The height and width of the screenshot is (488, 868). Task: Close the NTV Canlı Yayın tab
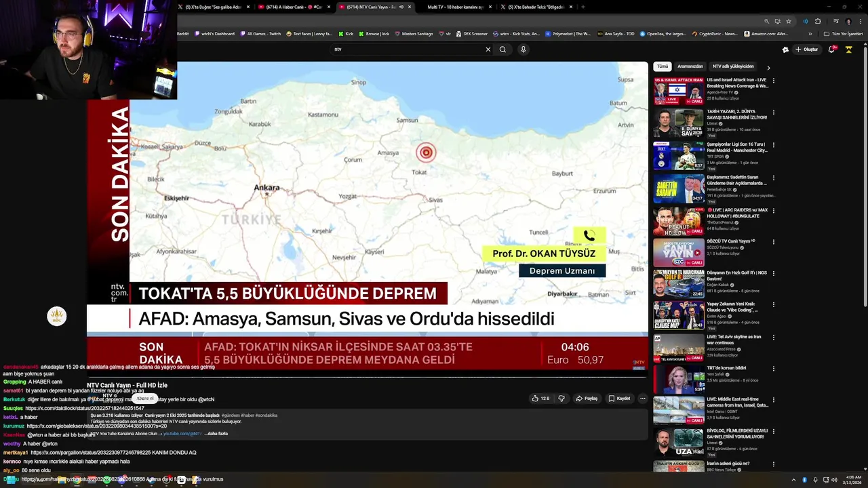(x=410, y=7)
